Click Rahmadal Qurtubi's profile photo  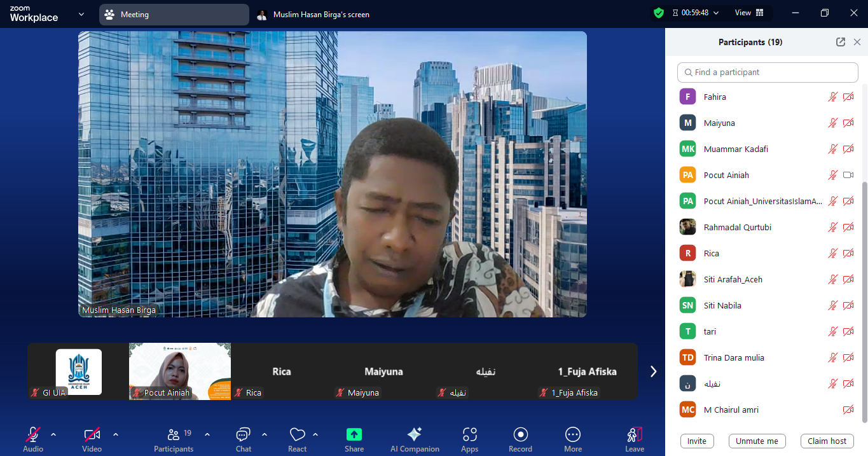[687, 227]
